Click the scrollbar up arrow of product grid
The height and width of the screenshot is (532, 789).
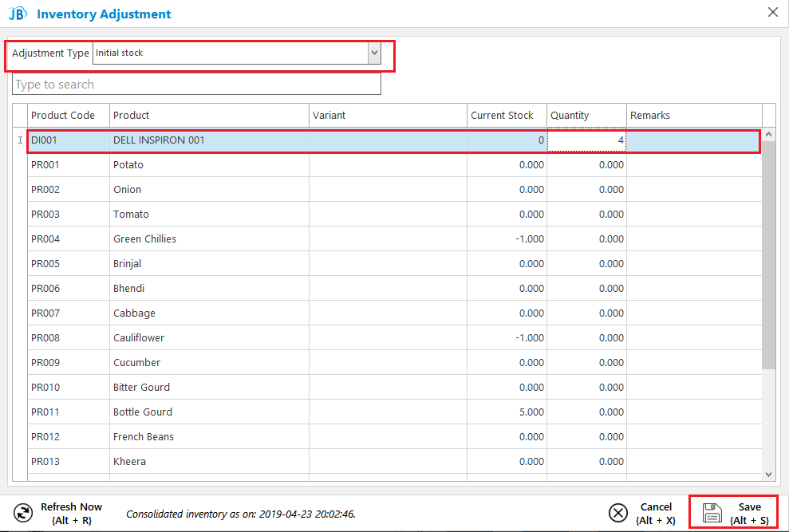(x=768, y=134)
